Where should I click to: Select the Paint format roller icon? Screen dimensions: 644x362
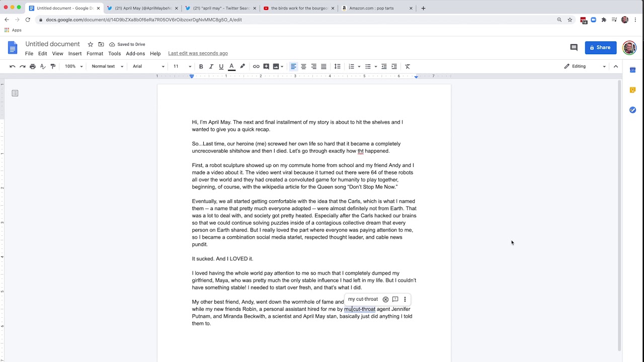(x=53, y=66)
